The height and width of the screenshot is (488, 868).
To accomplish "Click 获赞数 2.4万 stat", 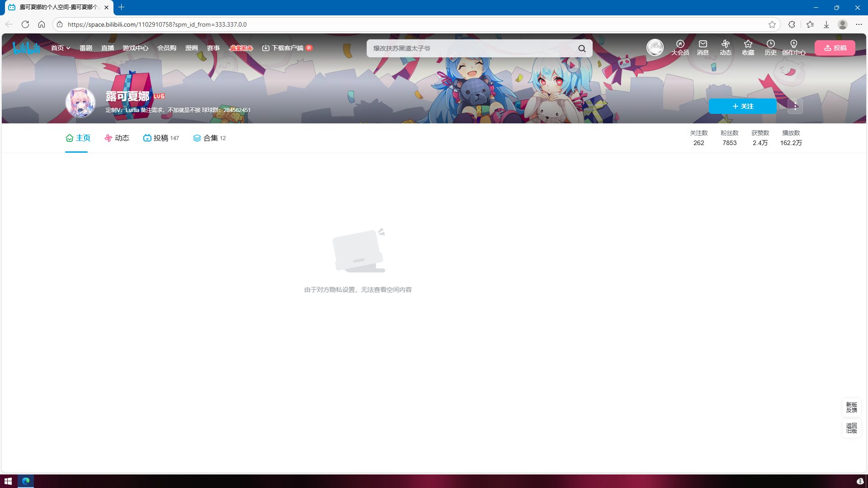I will click(x=760, y=138).
